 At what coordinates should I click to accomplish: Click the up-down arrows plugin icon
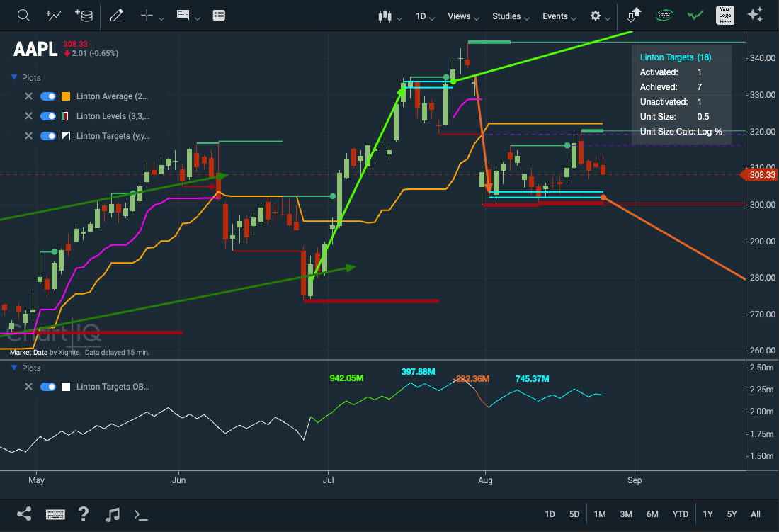[x=633, y=16]
